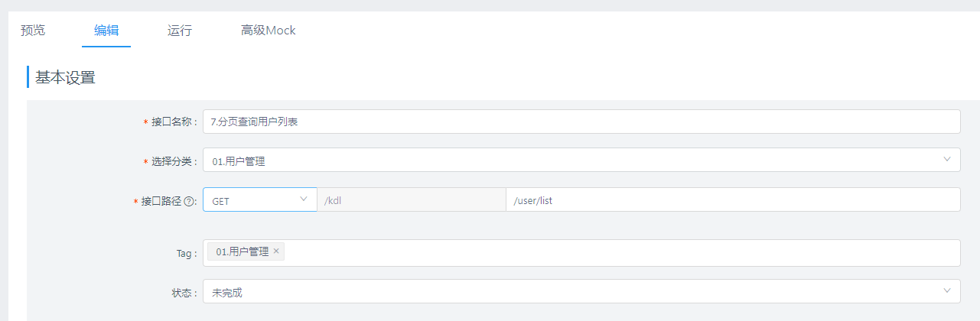The width and height of the screenshot is (980, 321).
Task: Switch to the 运行 tab
Action: tap(180, 31)
